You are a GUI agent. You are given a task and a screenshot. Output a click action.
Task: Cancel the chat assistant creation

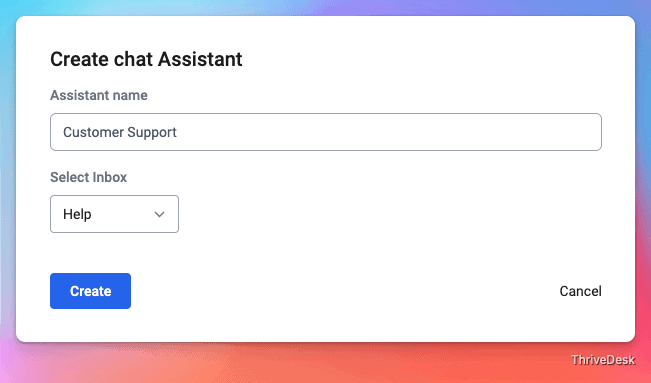click(580, 291)
